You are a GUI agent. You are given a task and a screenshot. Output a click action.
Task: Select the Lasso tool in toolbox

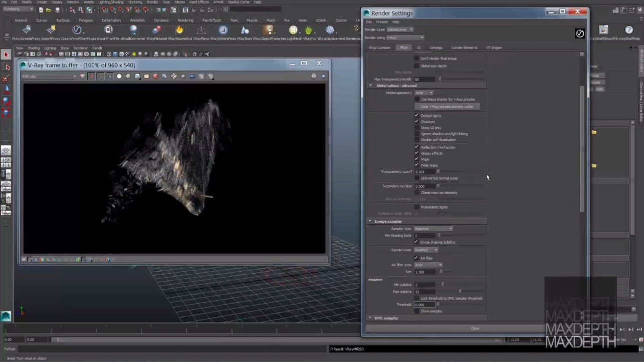point(6,66)
